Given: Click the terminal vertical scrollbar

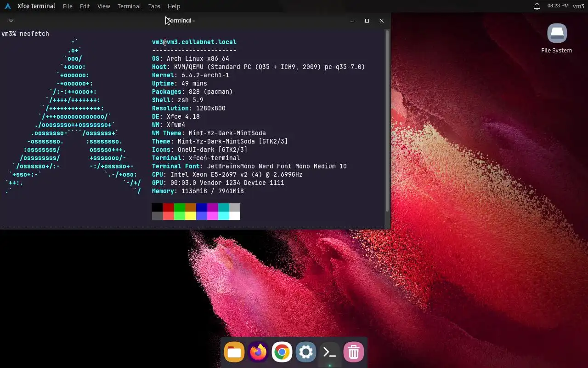Looking at the screenshot, I should [x=387, y=121].
